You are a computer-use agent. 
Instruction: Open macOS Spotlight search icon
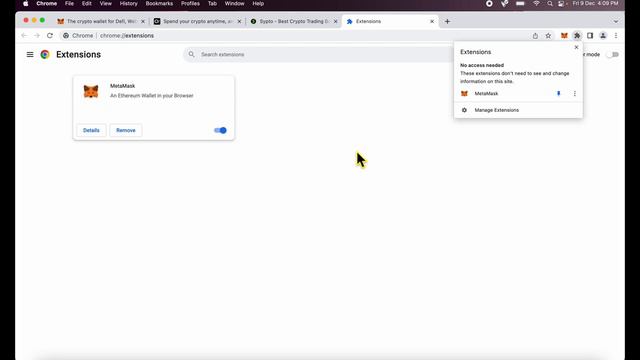550,4
